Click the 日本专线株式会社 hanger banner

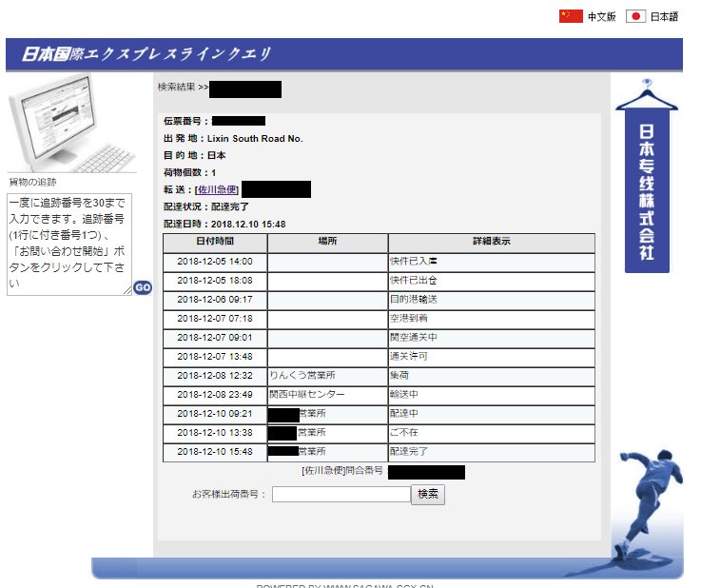tap(647, 177)
